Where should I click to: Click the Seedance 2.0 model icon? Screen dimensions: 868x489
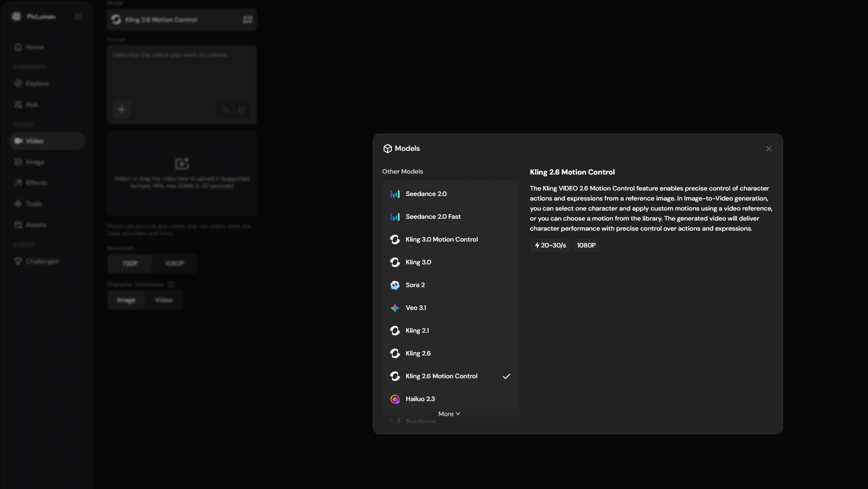pyautogui.click(x=395, y=194)
